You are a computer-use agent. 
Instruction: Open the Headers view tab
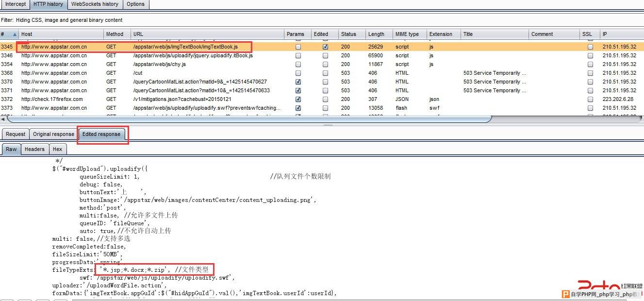coord(34,149)
